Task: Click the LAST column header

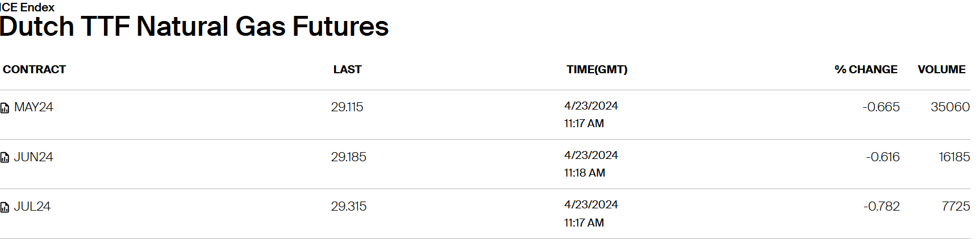Action: (x=347, y=69)
